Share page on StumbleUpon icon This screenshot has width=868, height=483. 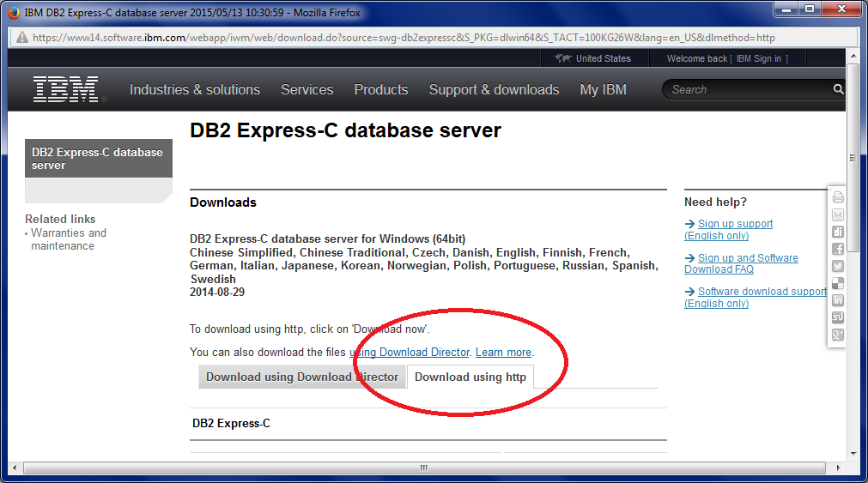pyautogui.click(x=838, y=317)
